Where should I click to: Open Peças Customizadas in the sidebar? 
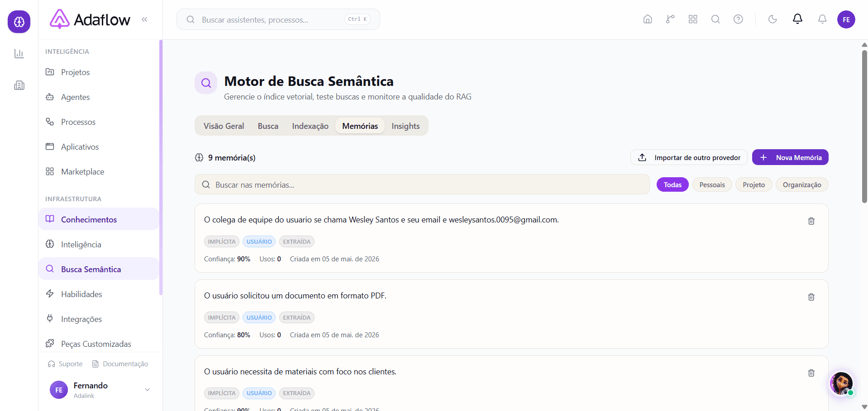tap(99, 344)
